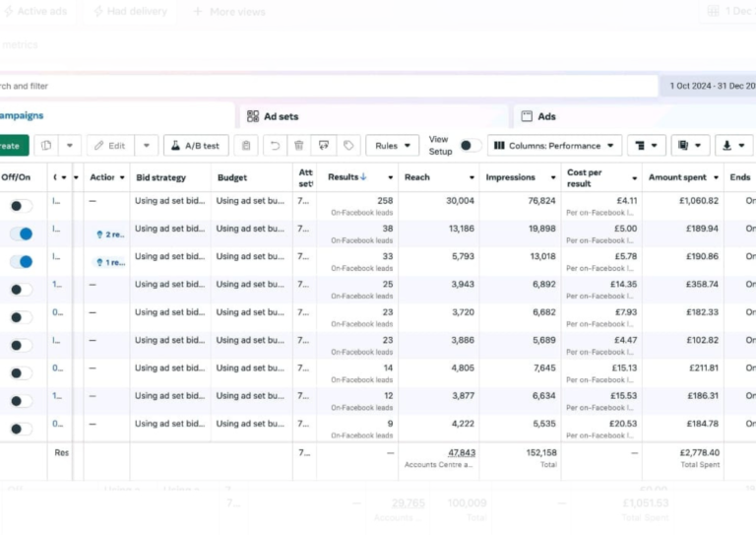Switch to the Ads tab

(x=546, y=116)
